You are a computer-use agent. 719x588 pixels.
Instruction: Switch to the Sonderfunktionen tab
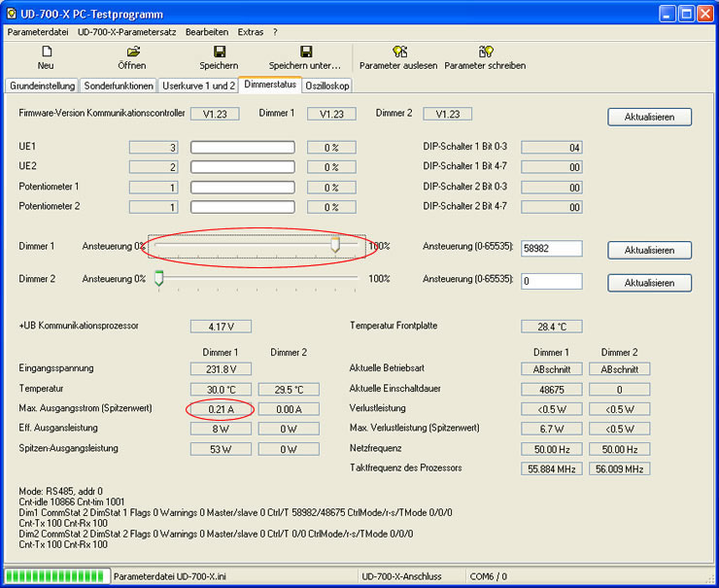tap(119, 86)
